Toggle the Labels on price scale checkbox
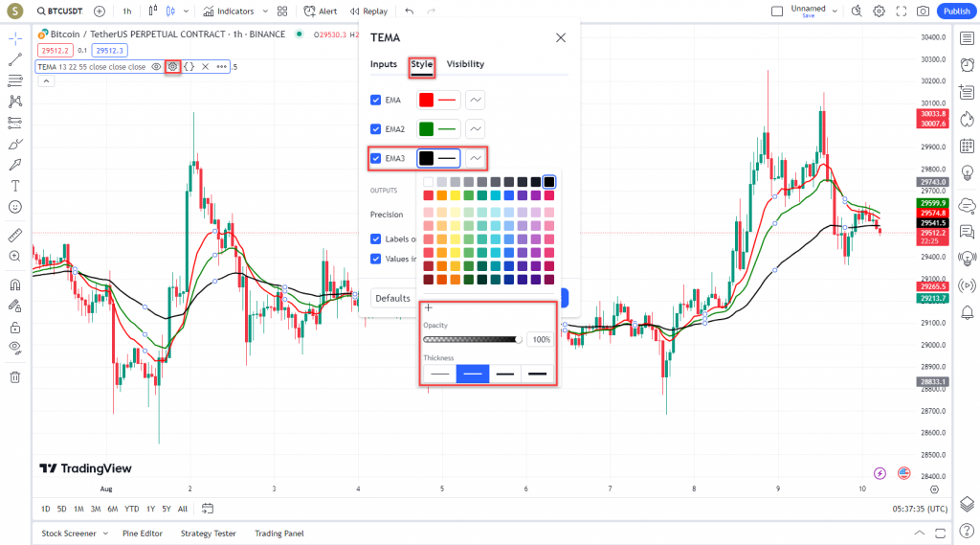This screenshot has height=545, width=980. tap(375, 239)
